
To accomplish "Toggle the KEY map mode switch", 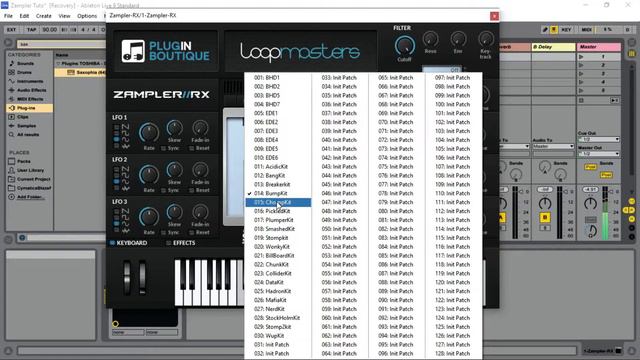I will coord(566,29).
